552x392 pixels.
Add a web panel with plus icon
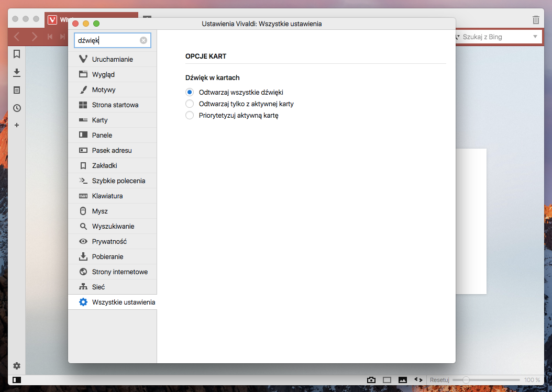[17, 125]
